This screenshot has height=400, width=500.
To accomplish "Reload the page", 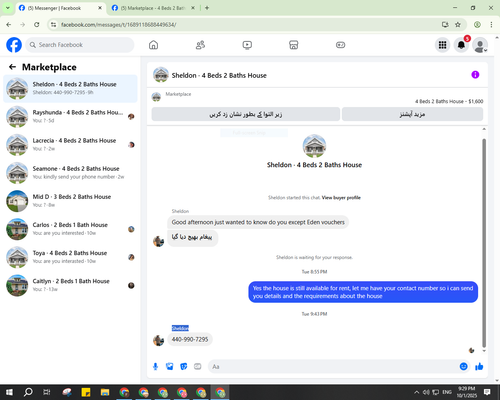I will 37,25.
